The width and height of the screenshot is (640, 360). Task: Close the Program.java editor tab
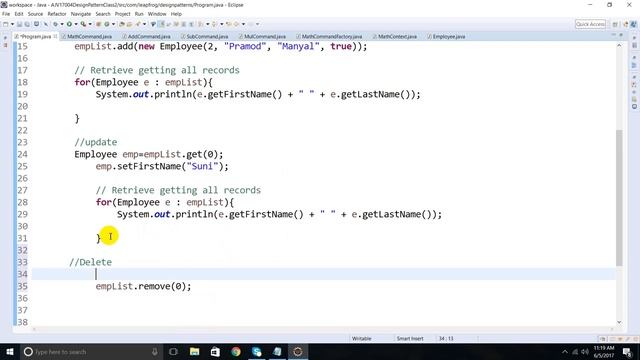tap(55, 36)
